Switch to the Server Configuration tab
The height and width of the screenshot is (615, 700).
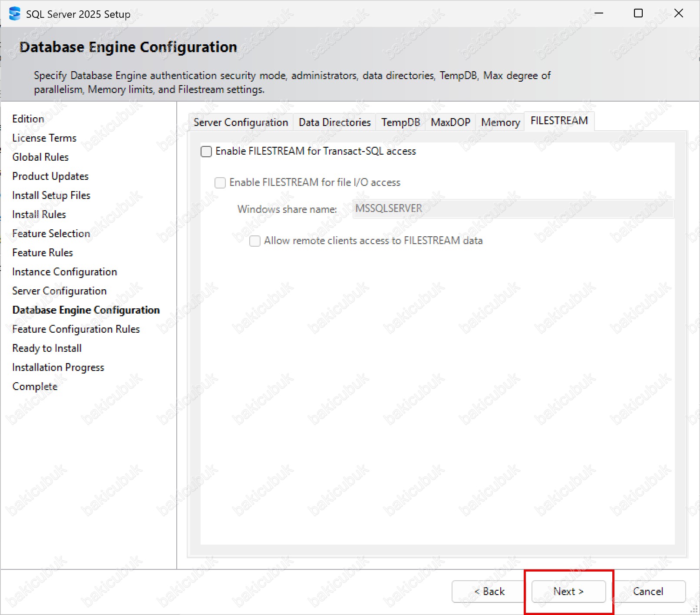click(x=241, y=122)
